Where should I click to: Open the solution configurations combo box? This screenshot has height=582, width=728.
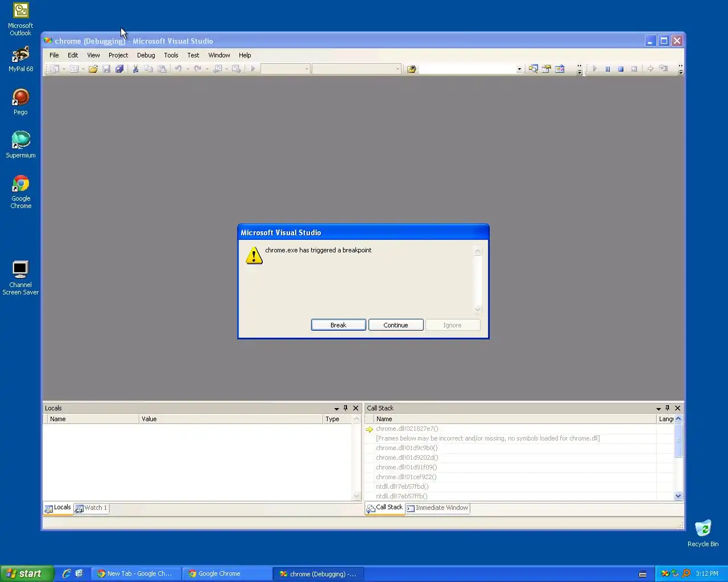(x=285, y=69)
